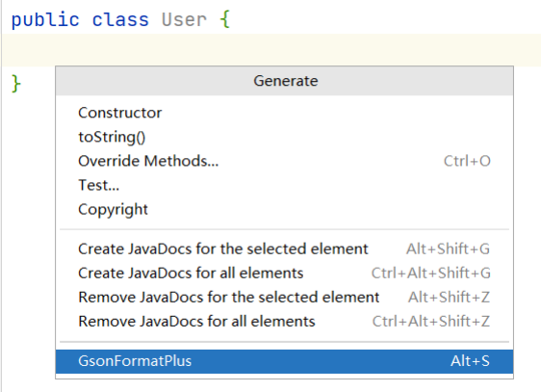
Task: Click the Alt+Shift+G shortcut hint label
Action: click(448, 248)
